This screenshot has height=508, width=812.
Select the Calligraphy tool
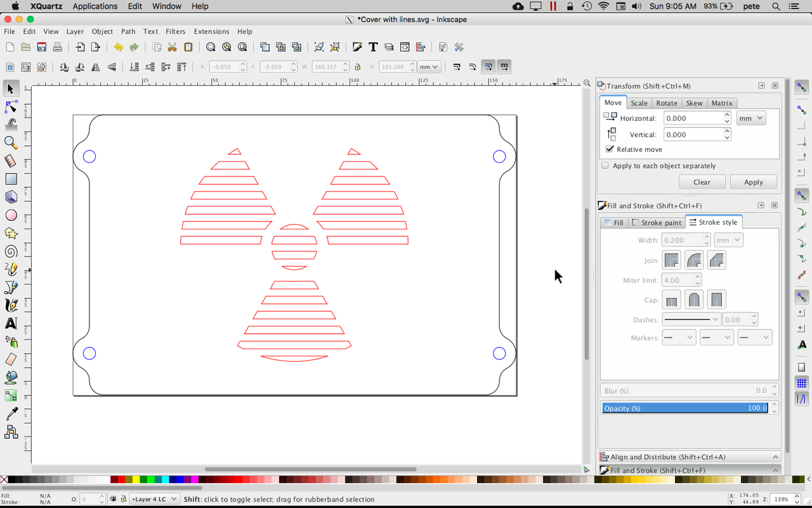click(11, 306)
